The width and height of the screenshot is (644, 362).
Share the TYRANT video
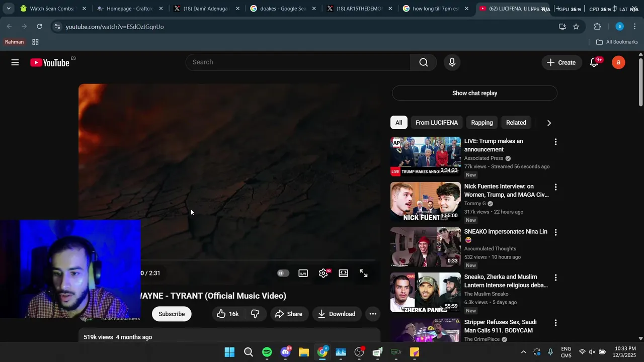289,314
